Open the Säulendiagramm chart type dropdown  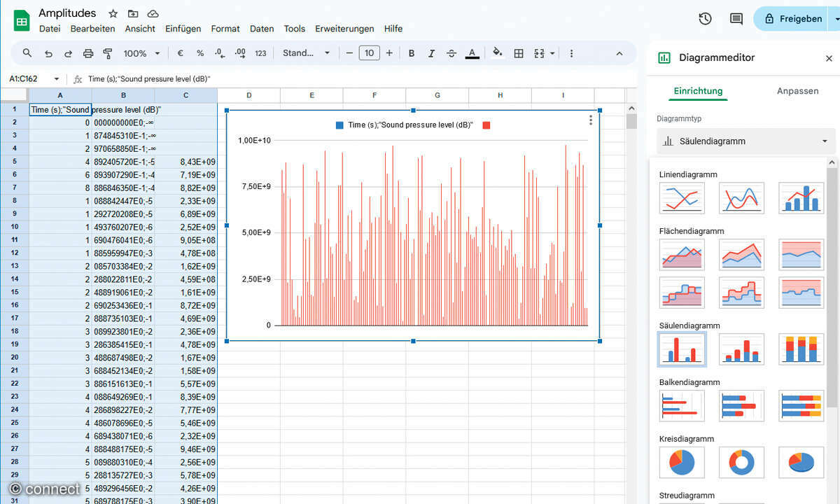point(746,141)
